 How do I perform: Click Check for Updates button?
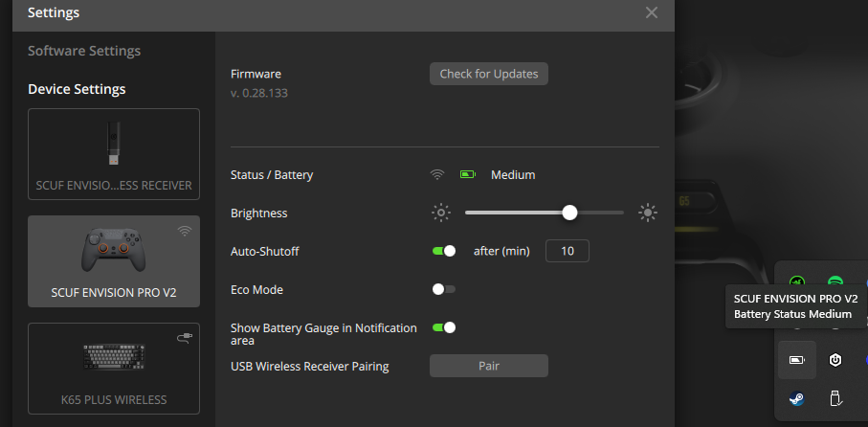pyautogui.click(x=488, y=74)
